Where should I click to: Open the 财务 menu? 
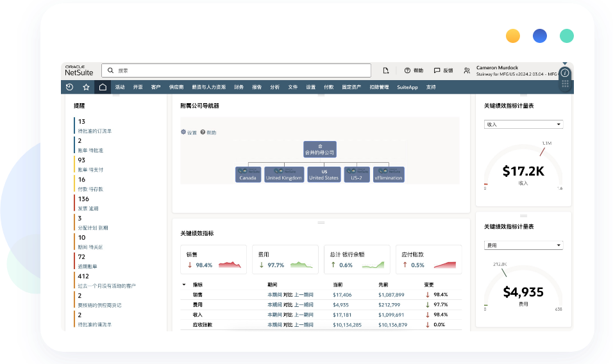pyautogui.click(x=239, y=87)
